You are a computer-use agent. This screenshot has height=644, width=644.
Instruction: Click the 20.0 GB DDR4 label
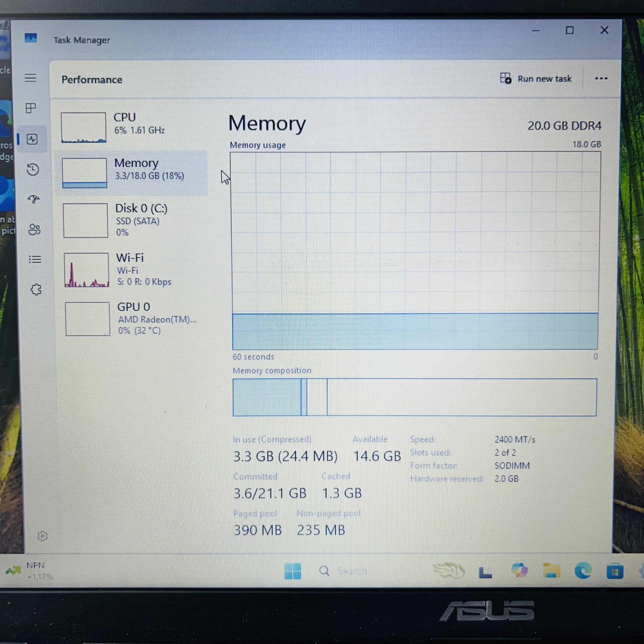(565, 126)
